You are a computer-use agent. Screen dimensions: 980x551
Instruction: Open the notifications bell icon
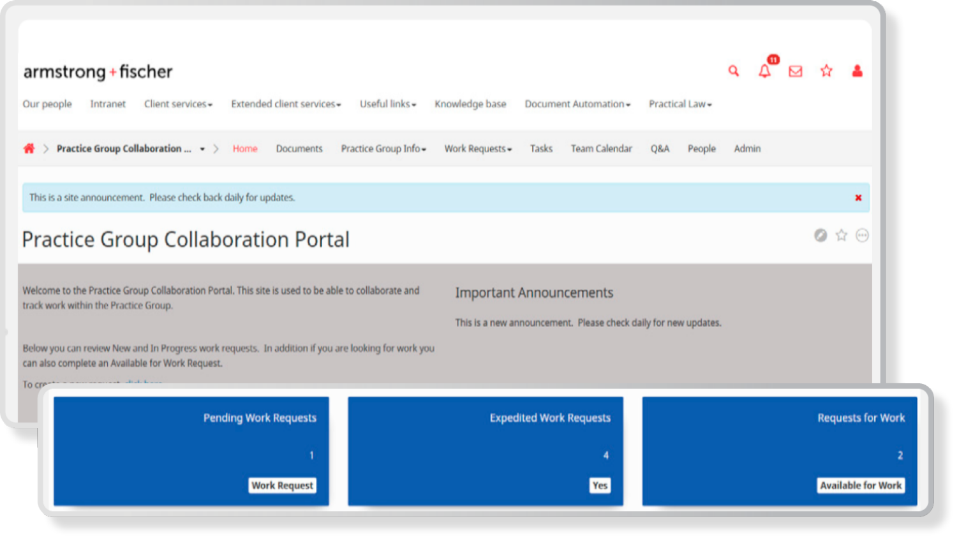click(x=764, y=71)
